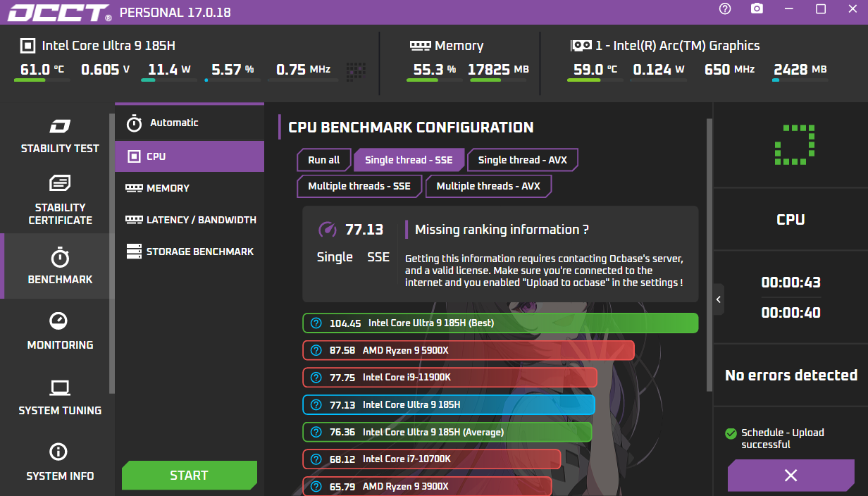The image size is (868, 496).
Task: Click the CPU temperature 61.0 °C reading
Action: tap(42, 69)
